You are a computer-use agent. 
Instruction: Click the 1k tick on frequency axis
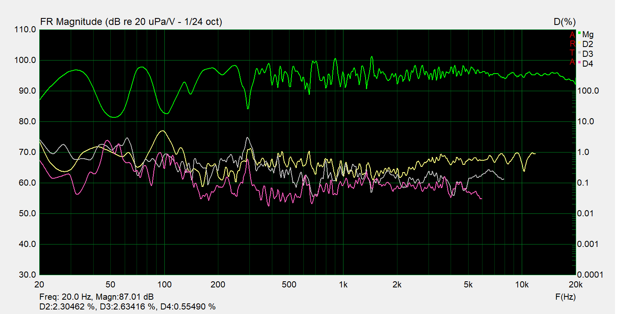tap(343, 285)
